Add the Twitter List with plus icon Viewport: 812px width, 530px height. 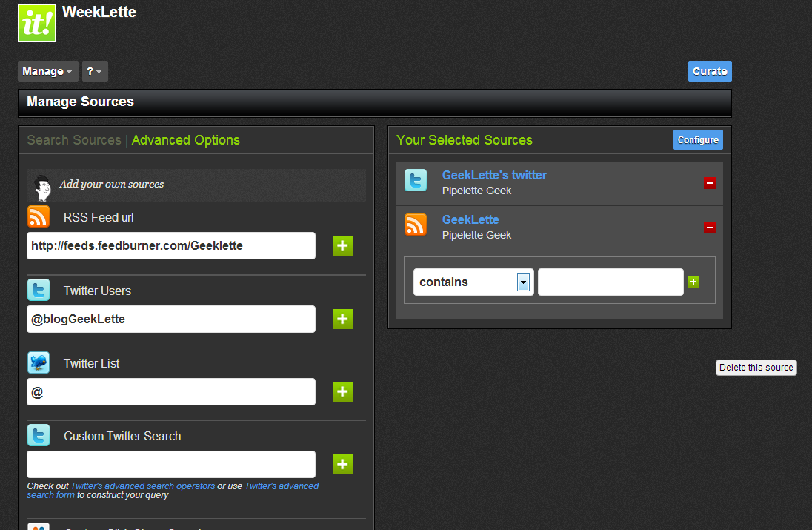click(342, 391)
